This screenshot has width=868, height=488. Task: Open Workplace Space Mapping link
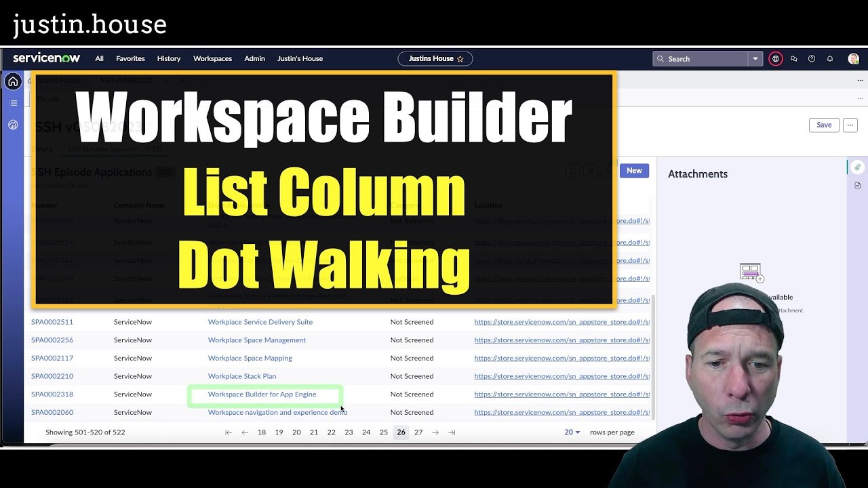250,358
